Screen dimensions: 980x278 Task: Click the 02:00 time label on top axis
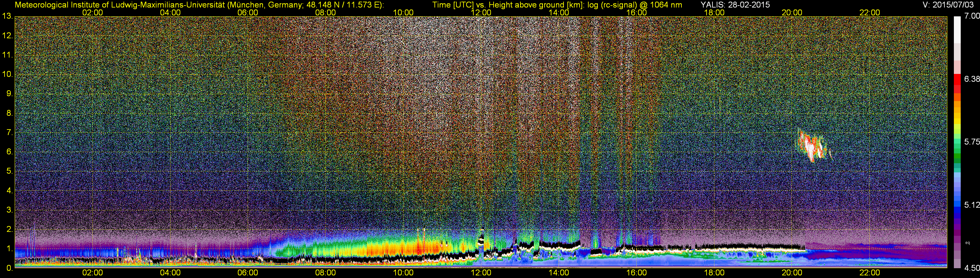tap(92, 12)
